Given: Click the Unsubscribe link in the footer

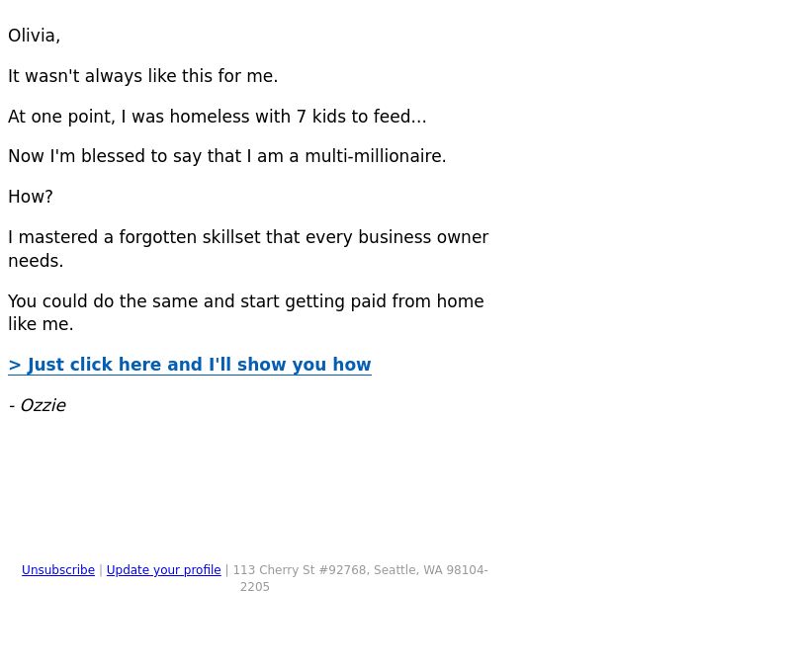Looking at the screenshot, I should pos(58,570).
